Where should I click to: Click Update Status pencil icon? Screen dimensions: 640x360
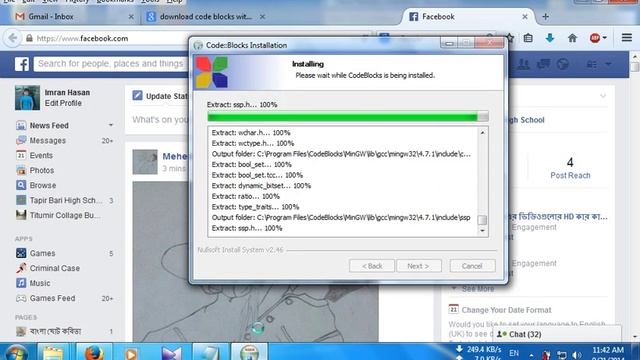(x=137, y=96)
